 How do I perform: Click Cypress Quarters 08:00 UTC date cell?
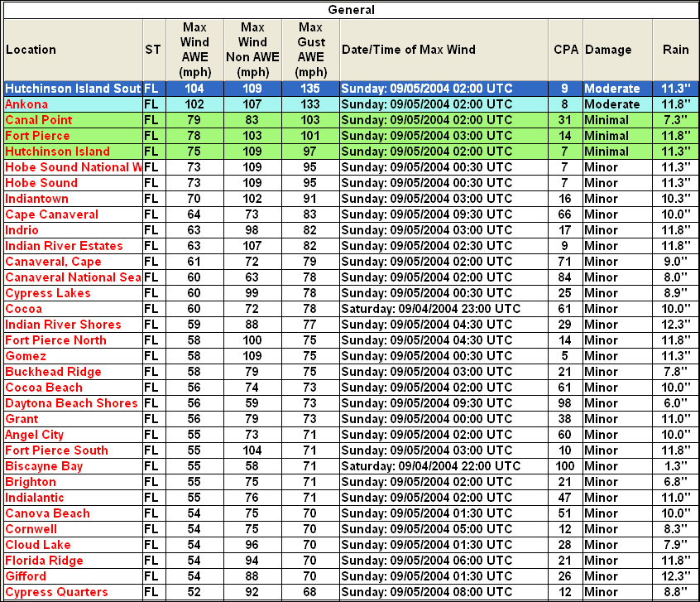pos(443,592)
